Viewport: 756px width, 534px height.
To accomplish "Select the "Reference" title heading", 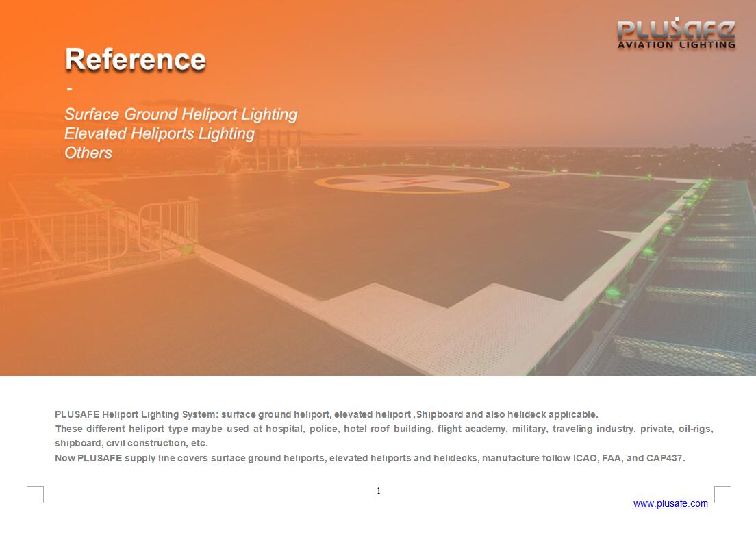I will 136,60.
